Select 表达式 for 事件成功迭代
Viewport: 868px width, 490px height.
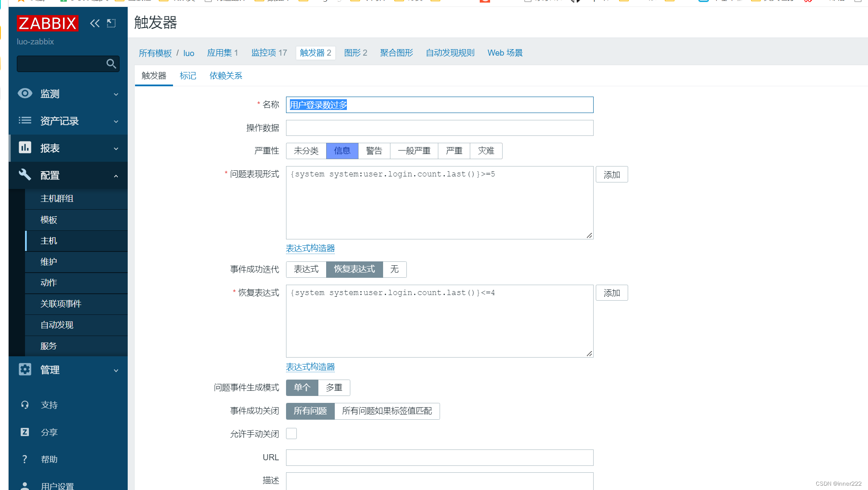(x=306, y=269)
